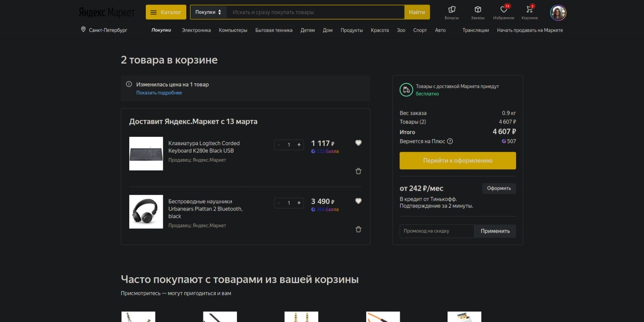
Task: Increase Logitech keyboard quantity
Action: pyautogui.click(x=299, y=145)
